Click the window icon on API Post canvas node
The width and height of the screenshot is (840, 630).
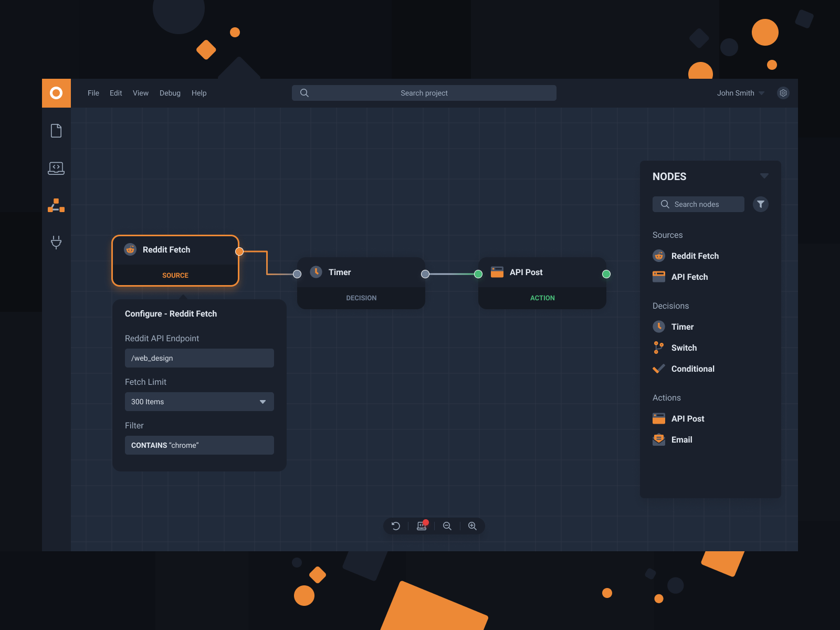coord(497,272)
